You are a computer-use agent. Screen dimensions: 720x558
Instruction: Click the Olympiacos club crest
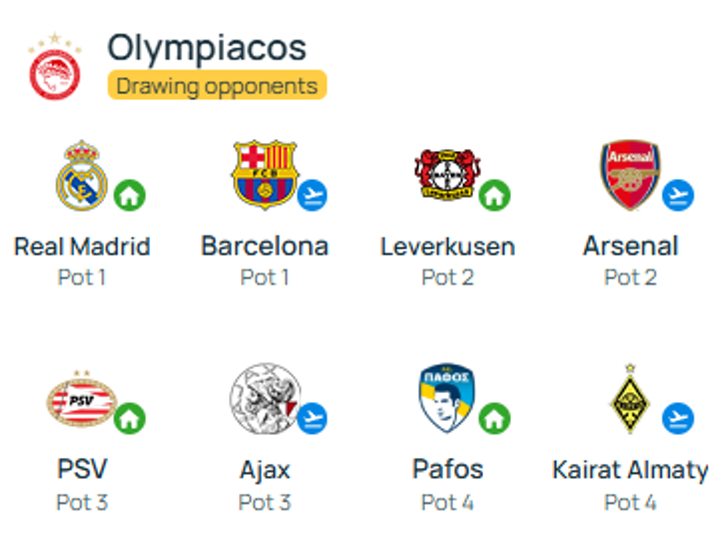coord(55,69)
